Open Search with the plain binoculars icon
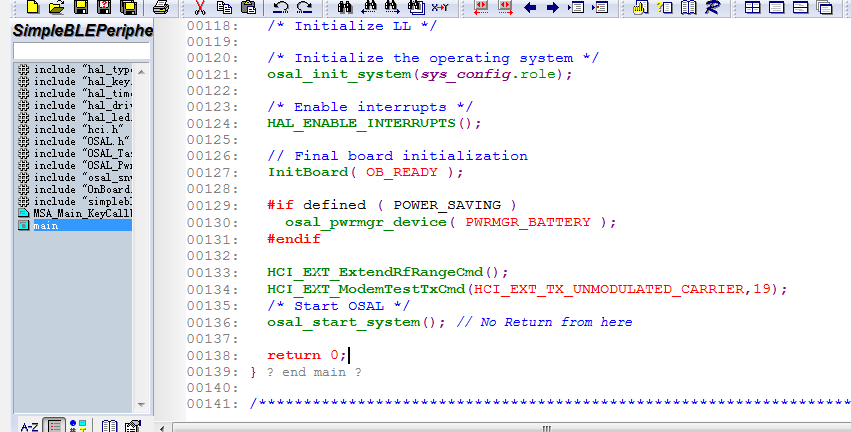 coord(345,7)
